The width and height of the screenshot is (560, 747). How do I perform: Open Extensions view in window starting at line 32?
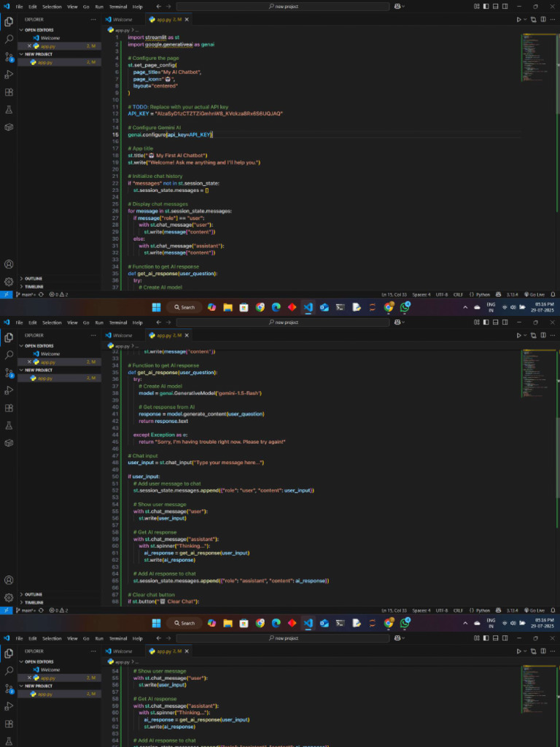[9, 409]
